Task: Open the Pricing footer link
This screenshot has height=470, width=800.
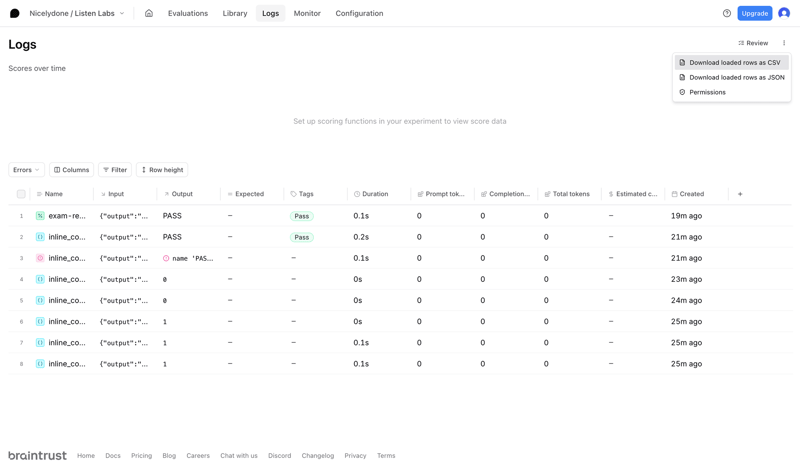Action: click(141, 456)
